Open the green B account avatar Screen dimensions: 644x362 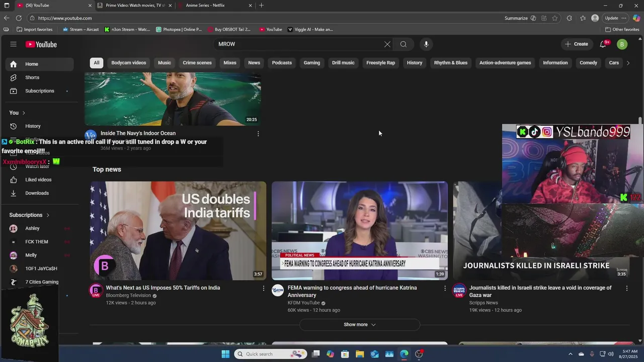click(x=622, y=44)
